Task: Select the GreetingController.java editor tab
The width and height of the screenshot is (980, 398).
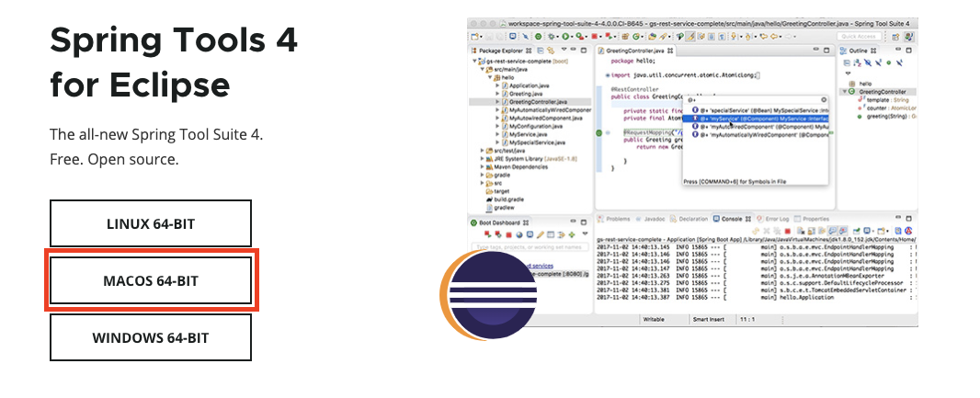Action: pyautogui.click(x=636, y=51)
